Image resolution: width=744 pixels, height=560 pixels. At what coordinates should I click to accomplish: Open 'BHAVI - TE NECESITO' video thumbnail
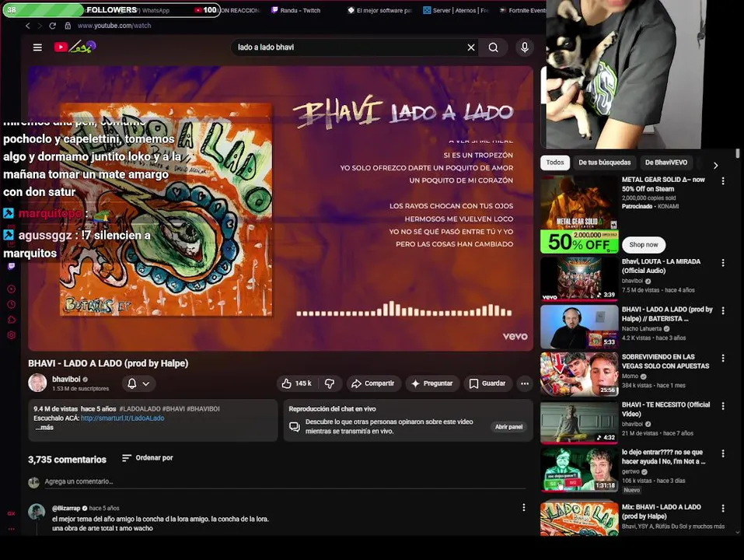579,422
